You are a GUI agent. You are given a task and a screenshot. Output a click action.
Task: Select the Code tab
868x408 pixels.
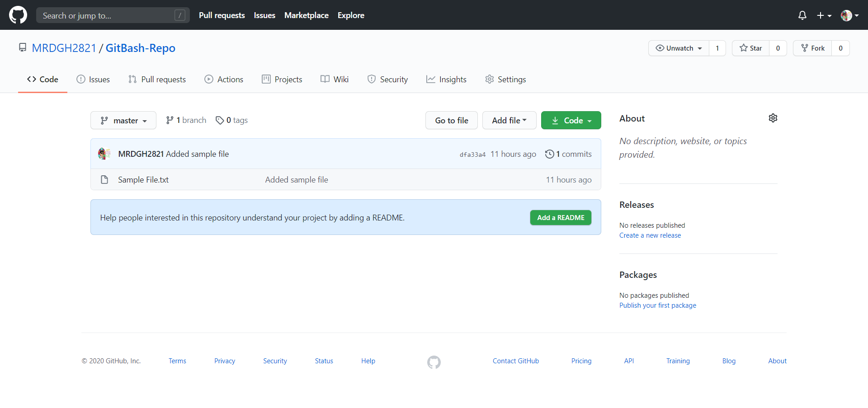click(42, 80)
